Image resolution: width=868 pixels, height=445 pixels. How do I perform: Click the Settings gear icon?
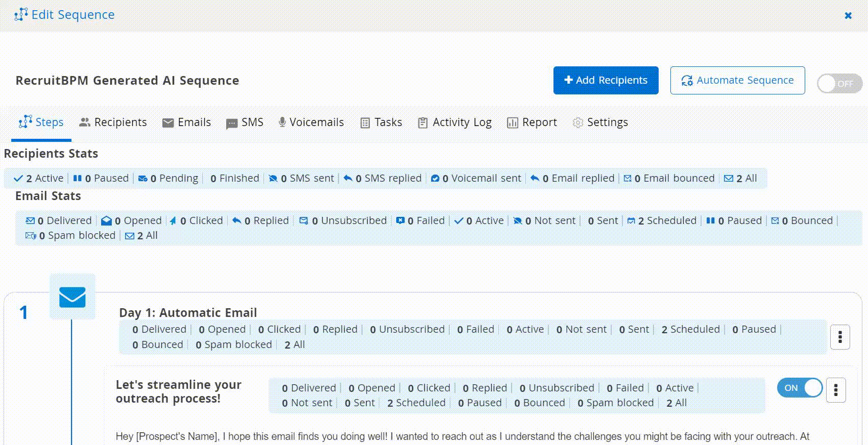577,123
